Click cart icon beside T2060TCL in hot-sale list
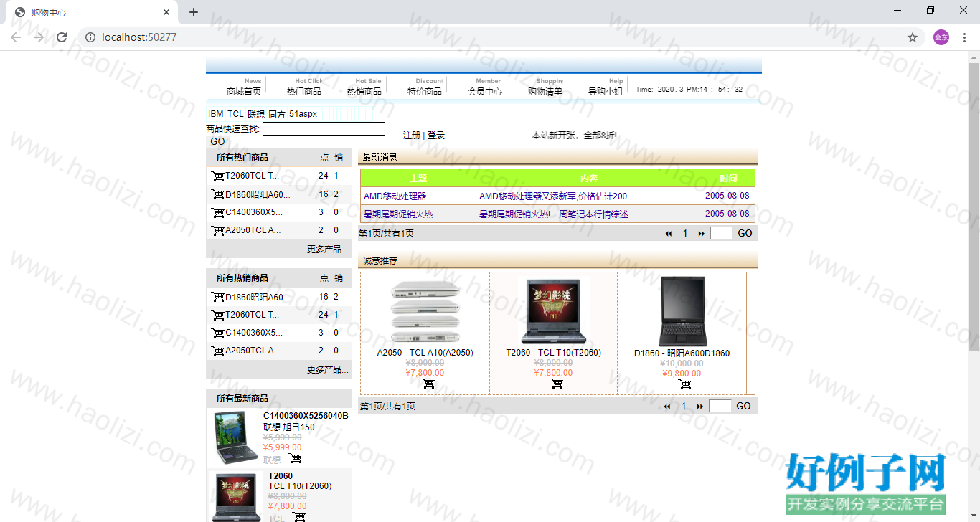The height and width of the screenshot is (522, 980). click(218, 315)
